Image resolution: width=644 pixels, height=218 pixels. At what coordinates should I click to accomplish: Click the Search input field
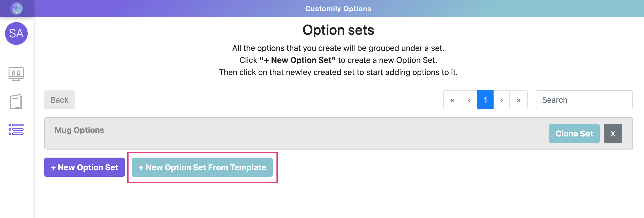coord(584,100)
